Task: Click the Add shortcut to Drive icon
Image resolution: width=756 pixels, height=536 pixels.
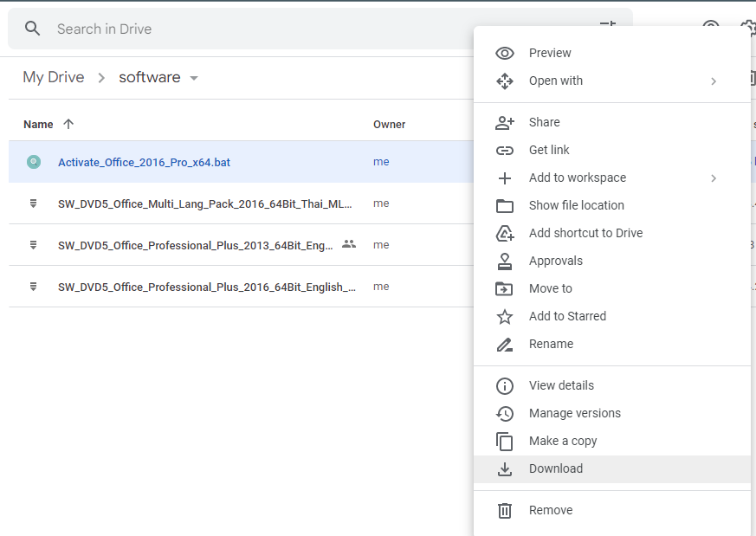Action: pos(504,233)
